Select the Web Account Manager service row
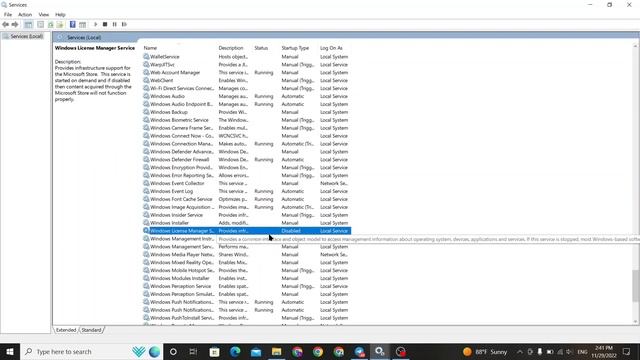640x360 pixels. point(247,73)
